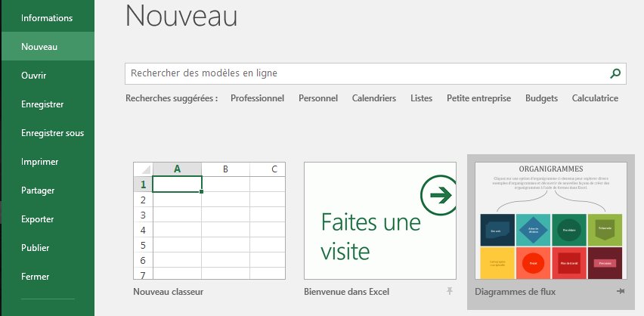Viewport: 644px width, 316px height.
Task: Click the Nouveau classeur label
Action: [169, 292]
